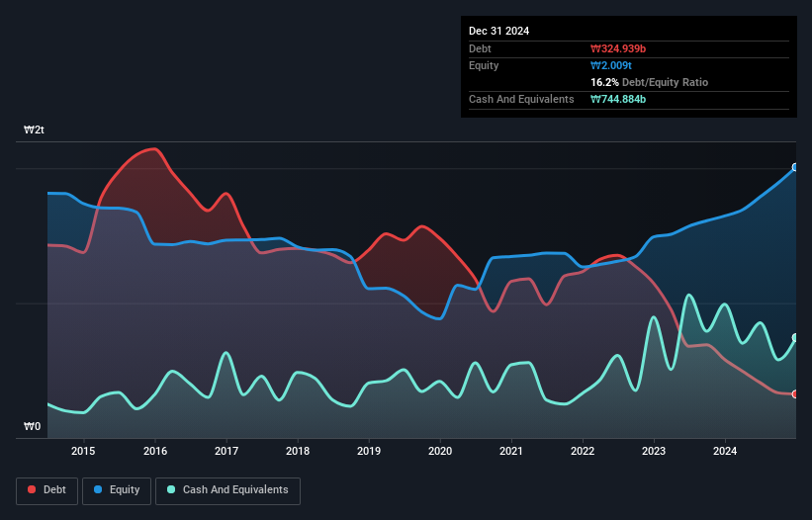
Task: Click the 2016 x-axis label
Action: click(x=155, y=451)
